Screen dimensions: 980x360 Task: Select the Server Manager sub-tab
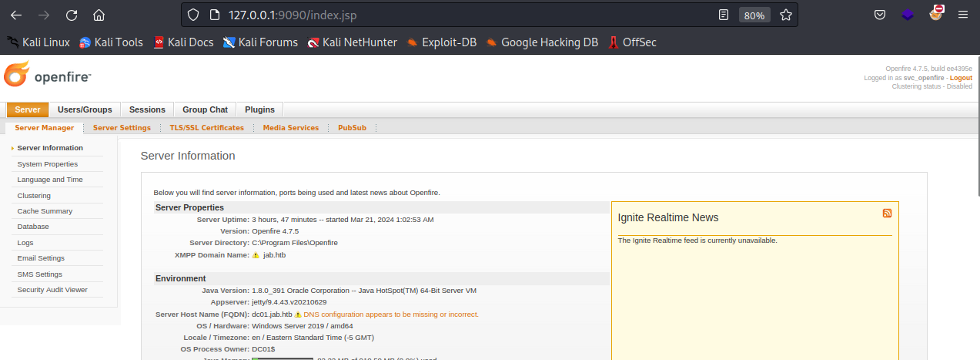(45, 128)
